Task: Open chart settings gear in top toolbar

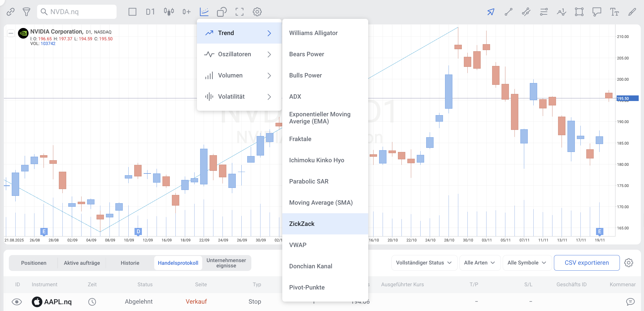Action: point(257,12)
